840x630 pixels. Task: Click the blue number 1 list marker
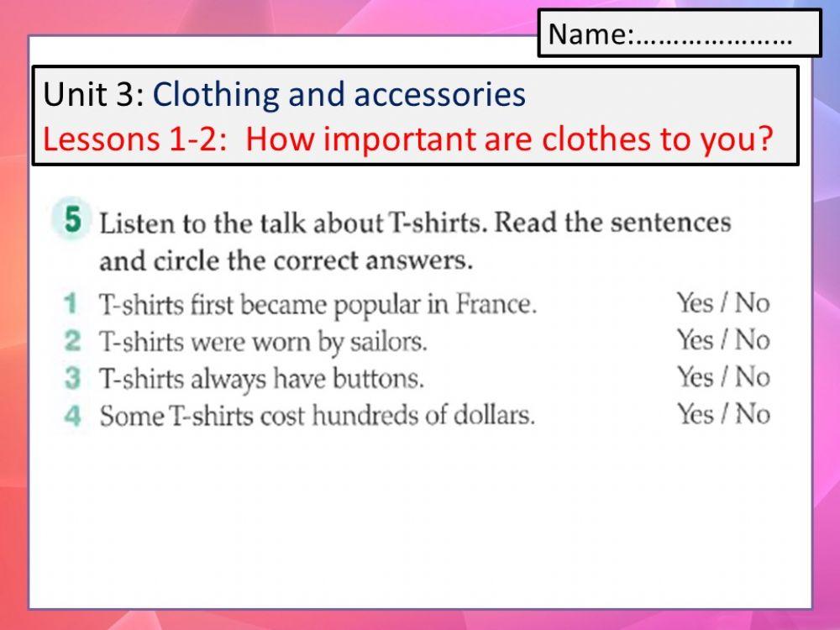(73, 303)
